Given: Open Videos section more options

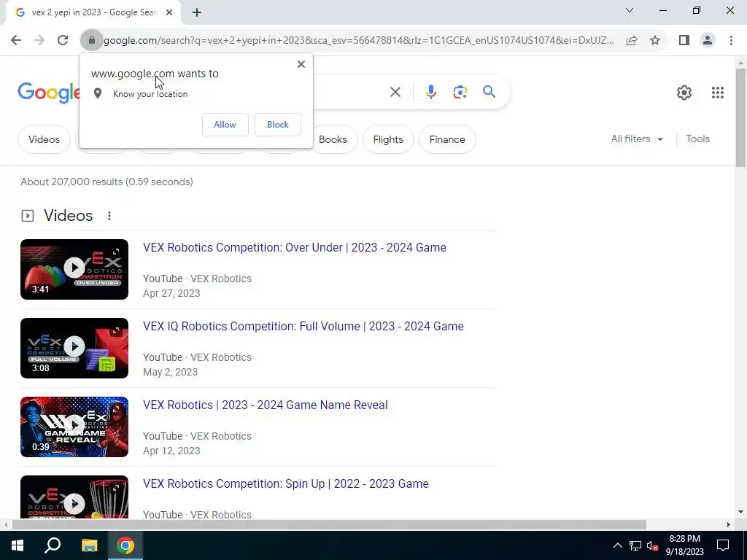Looking at the screenshot, I should tap(109, 216).
